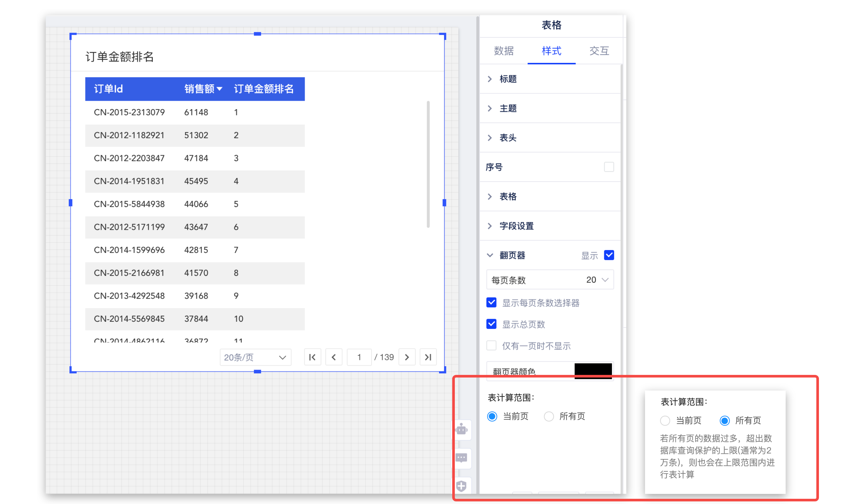Select 所有页 radio in style panel

pos(548,416)
